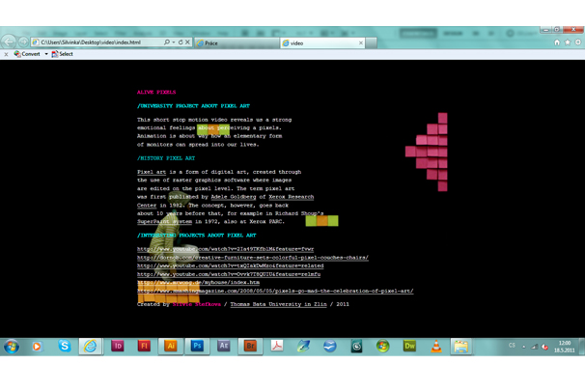Expand the Convert dropdown arrow
This screenshot has width=585, height=392.
46,54
